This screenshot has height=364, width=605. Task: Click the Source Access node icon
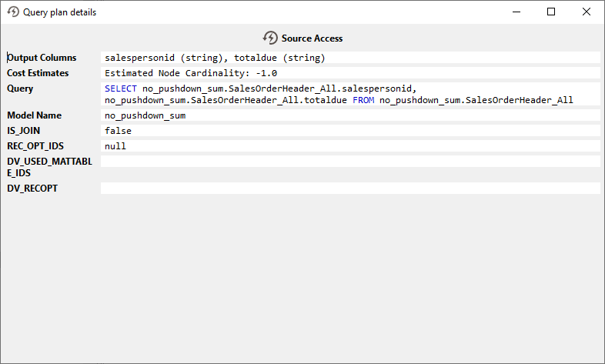270,38
